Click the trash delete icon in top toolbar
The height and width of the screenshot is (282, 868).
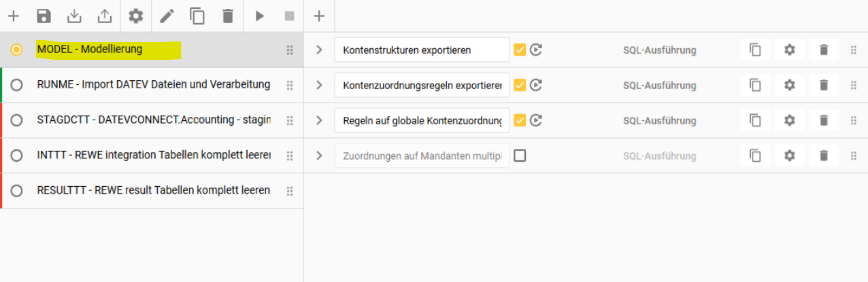tap(228, 16)
